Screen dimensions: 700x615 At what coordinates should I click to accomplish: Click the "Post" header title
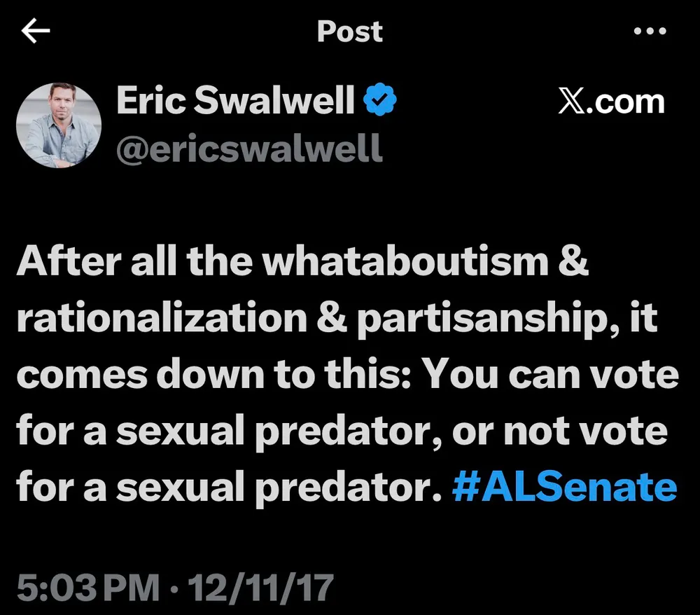pyautogui.click(x=349, y=32)
